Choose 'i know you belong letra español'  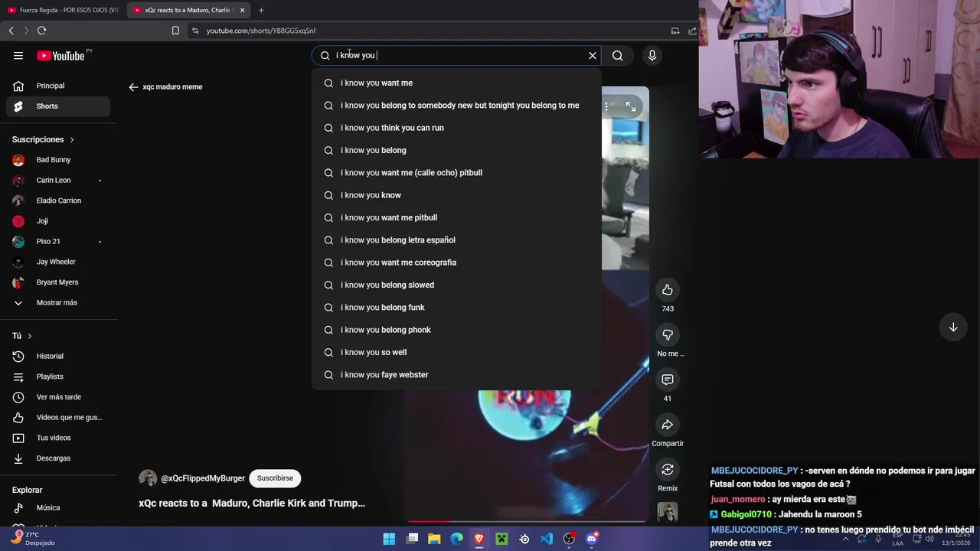(456, 240)
